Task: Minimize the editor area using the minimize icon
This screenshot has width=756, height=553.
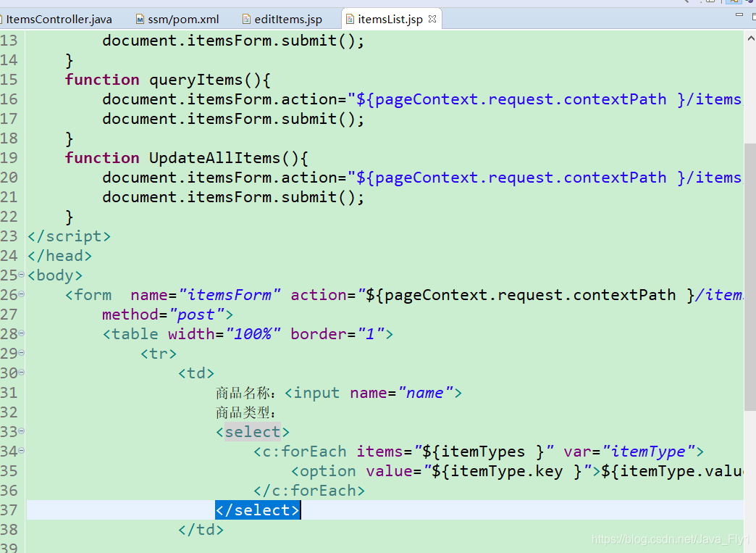Action: pyautogui.click(x=739, y=15)
